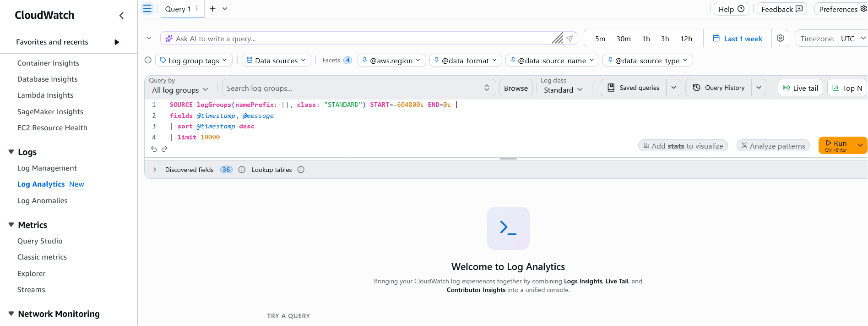
Task: Open the new tab dropdown arrow
Action: pos(225,9)
